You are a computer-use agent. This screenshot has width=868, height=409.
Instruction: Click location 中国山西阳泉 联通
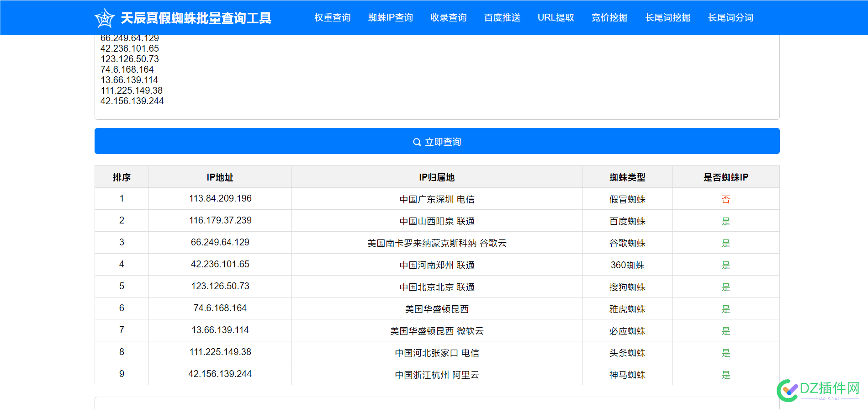pyautogui.click(x=437, y=221)
